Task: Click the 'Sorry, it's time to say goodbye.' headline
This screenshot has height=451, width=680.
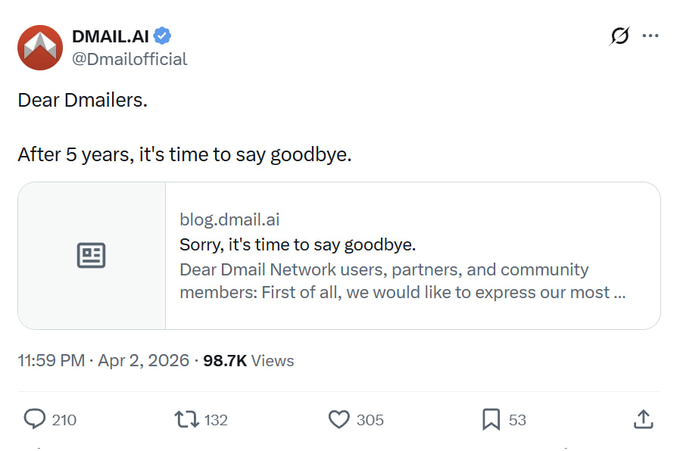Action: (297, 245)
